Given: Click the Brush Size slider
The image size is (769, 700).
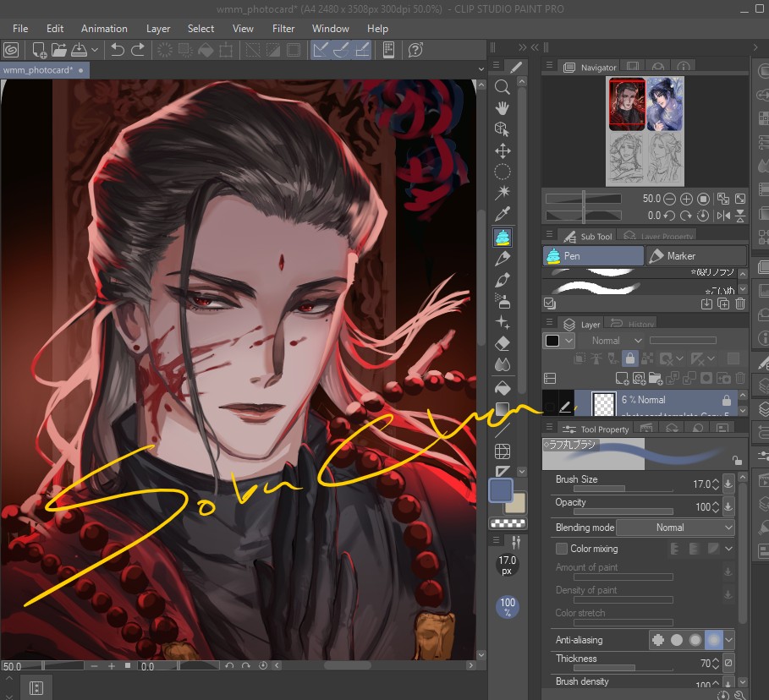Looking at the screenshot, I should 623,489.
